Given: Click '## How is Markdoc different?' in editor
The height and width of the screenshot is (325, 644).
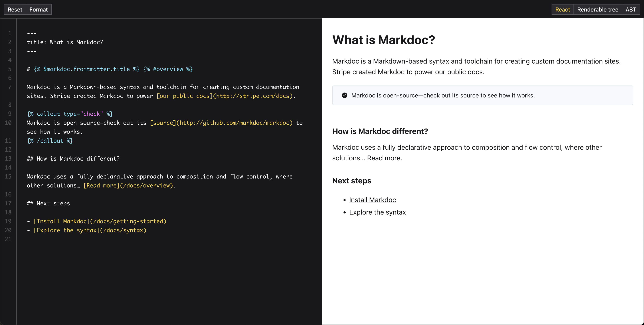Looking at the screenshot, I should [x=73, y=159].
